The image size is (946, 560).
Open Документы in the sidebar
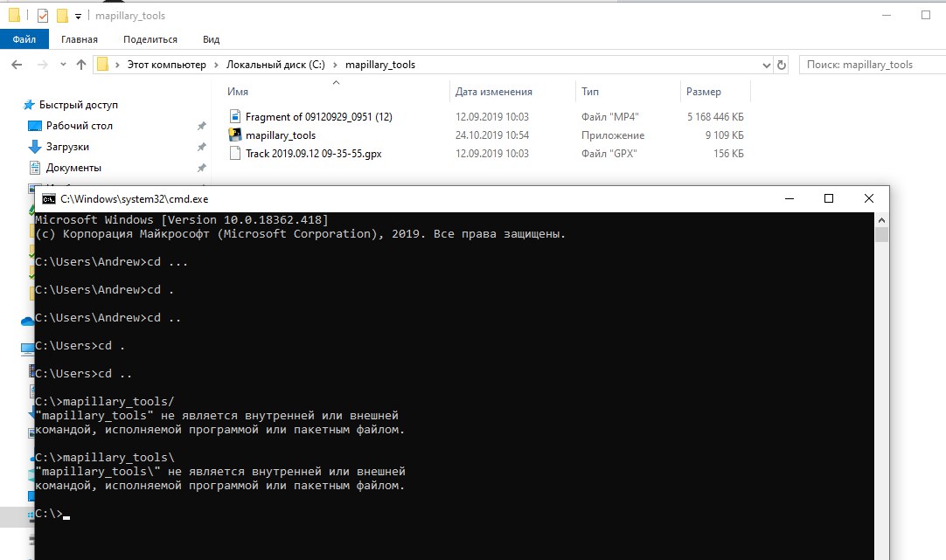tap(73, 168)
